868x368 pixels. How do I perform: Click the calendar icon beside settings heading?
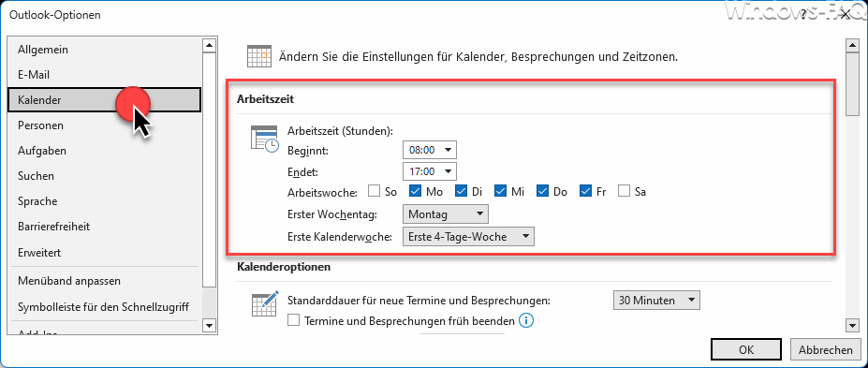coord(257,56)
